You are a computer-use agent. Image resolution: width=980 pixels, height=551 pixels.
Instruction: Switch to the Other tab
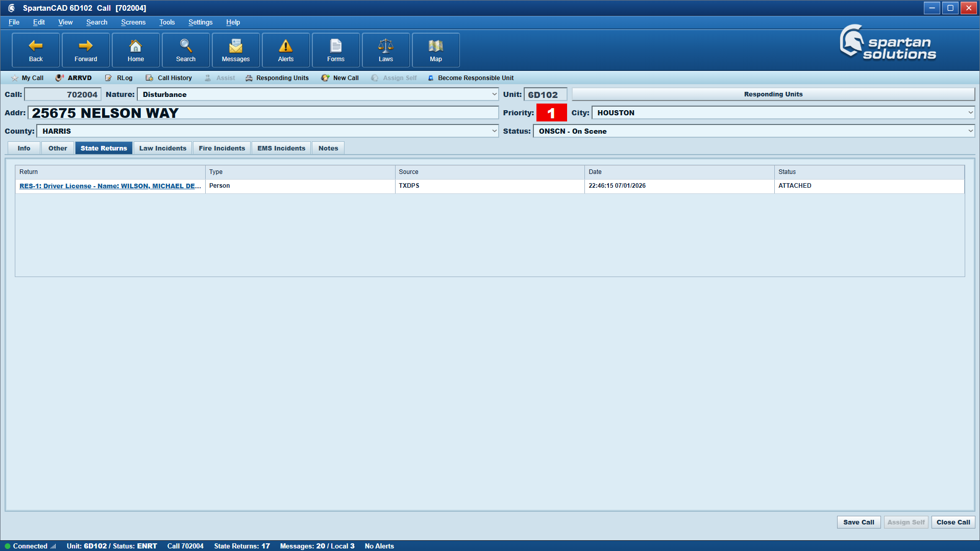click(x=58, y=148)
